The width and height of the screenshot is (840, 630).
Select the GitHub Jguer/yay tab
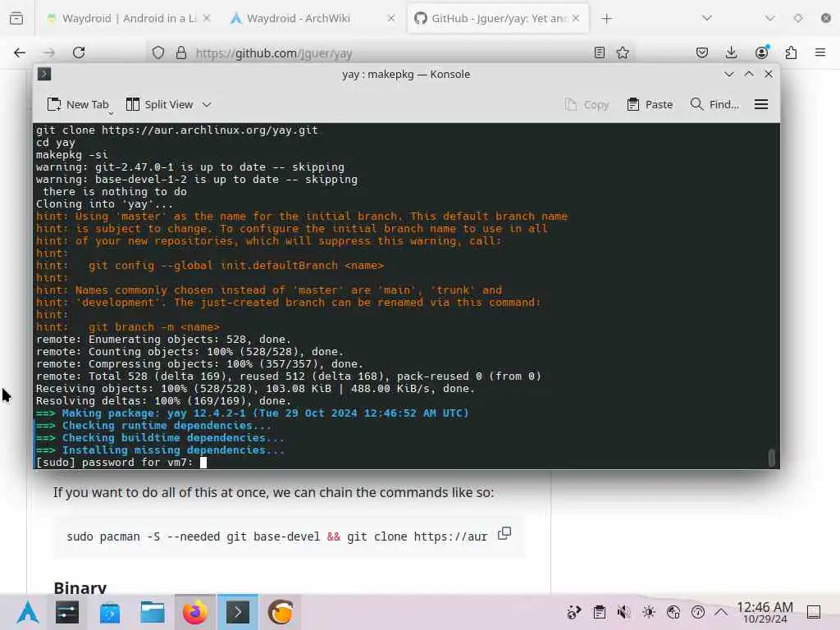tap(498, 18)
